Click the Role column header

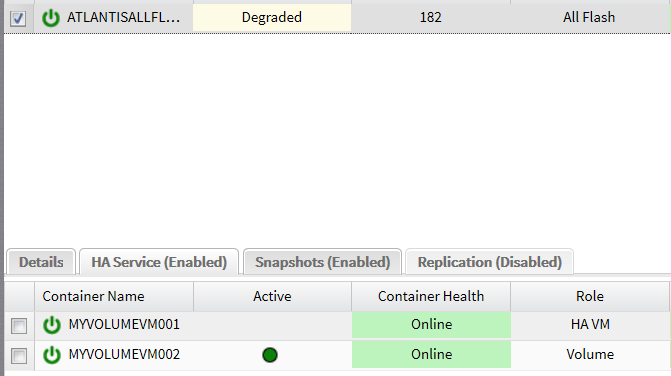tap(590, 296)
